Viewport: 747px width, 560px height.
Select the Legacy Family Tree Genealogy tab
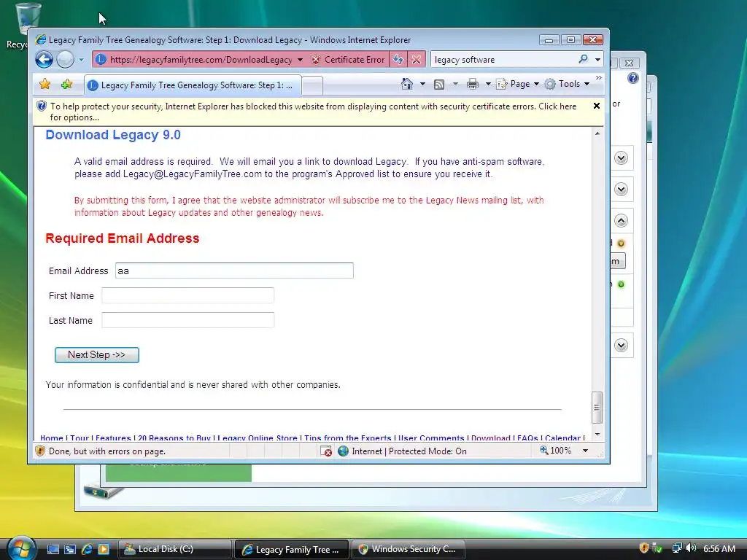[193, 85]
